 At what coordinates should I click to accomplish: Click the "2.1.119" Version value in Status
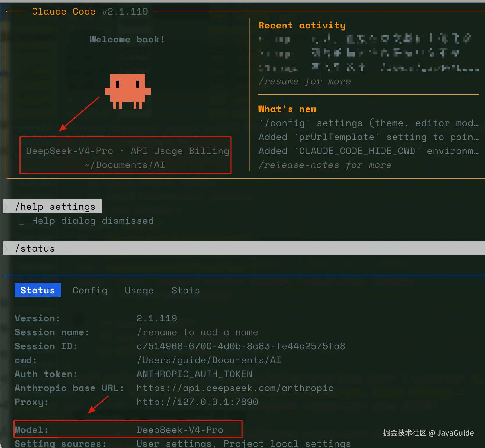[x=157, y=318]
